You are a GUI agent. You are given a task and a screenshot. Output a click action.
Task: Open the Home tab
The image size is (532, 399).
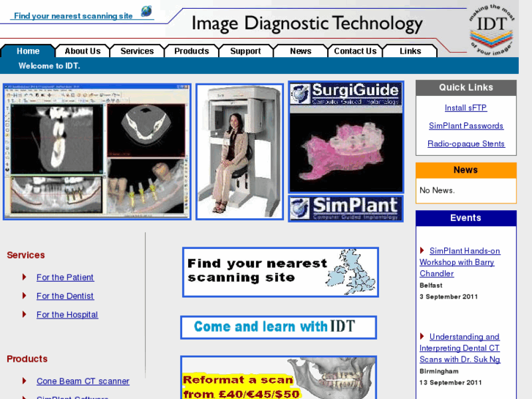[28, 51]
